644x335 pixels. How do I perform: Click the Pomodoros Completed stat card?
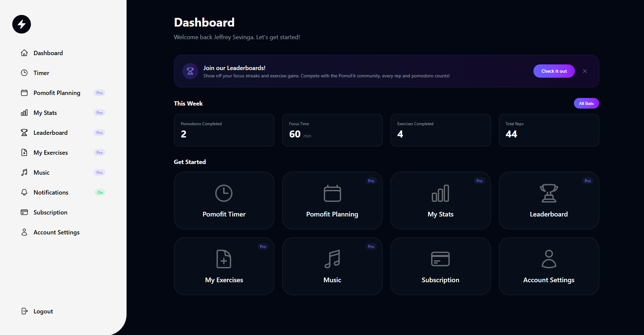click(x=224, y=130)
